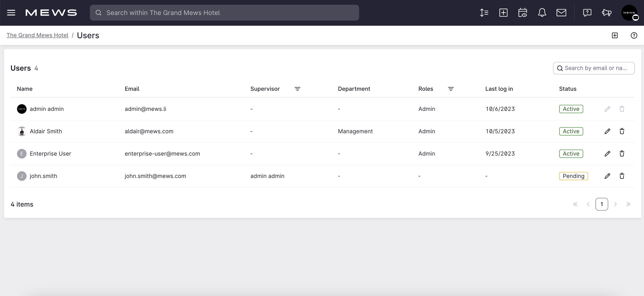Edit Aldair Smith user with pencil

(607, 131)
